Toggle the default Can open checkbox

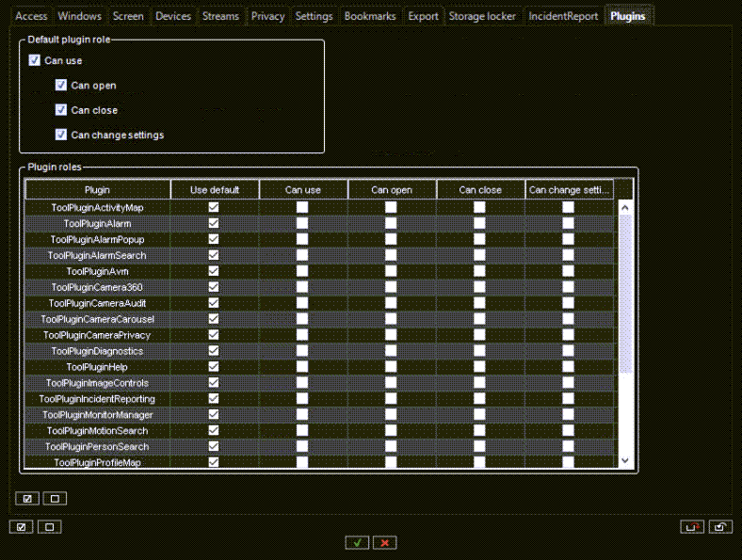pyautogui.click(x=61, y=85)
